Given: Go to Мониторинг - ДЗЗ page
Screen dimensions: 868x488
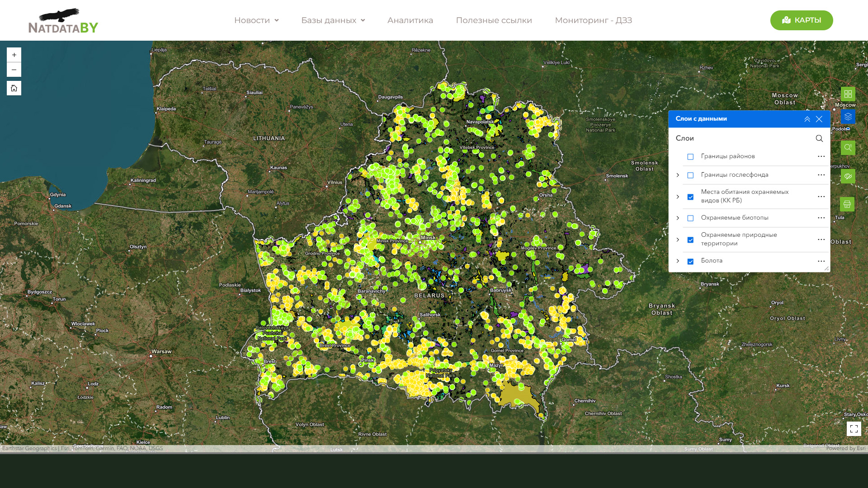Looking at the screenshot, I should (593, 20).
